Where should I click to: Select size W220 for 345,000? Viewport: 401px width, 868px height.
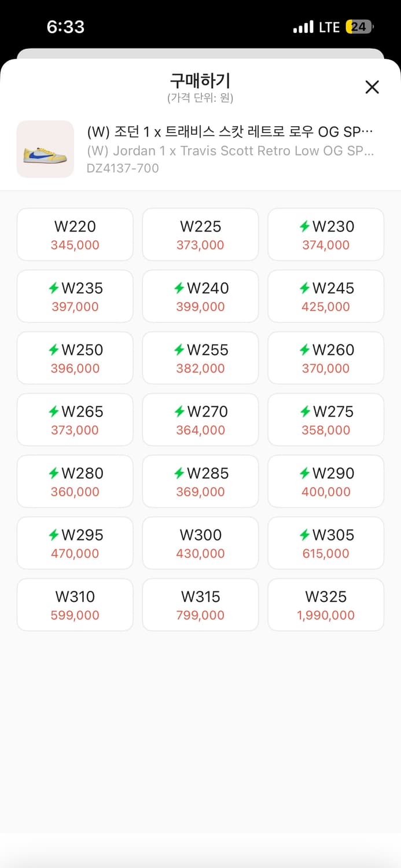pyautogui.click(x=75, y=234)
